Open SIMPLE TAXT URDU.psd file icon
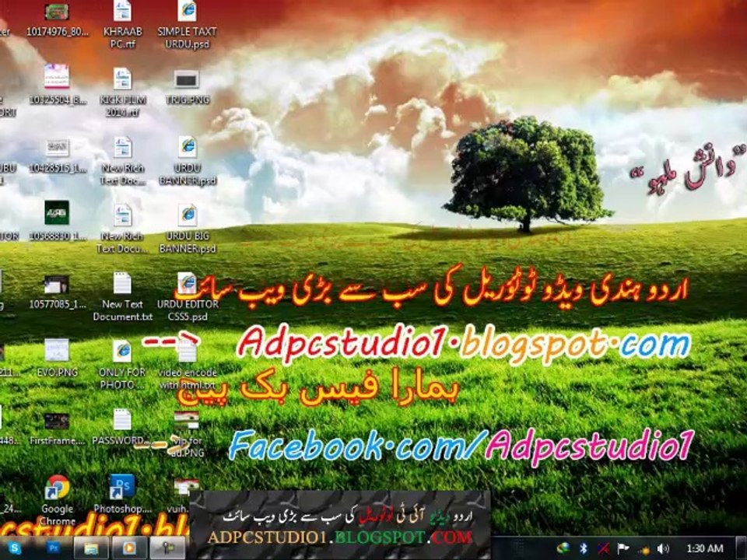Viewport: 747px width, 560px height. point(188,12)
